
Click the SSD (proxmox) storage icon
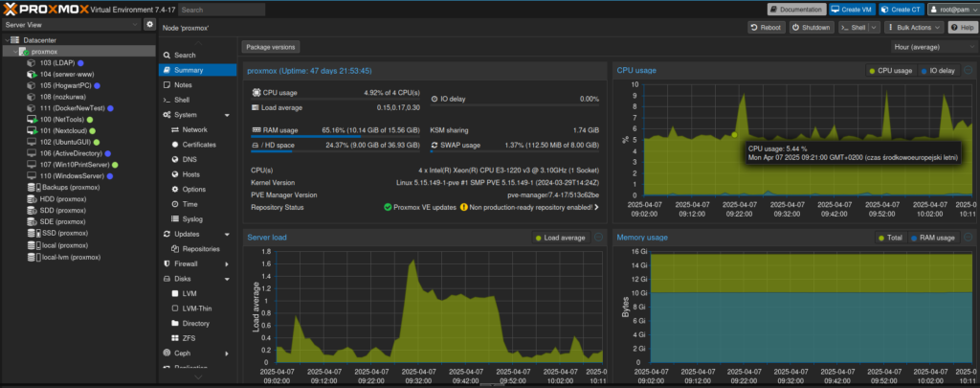tap(32, 233)
